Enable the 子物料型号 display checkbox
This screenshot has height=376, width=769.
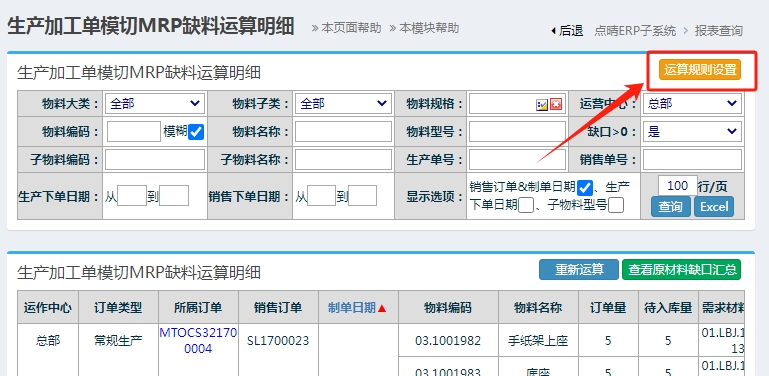point(616,205)
